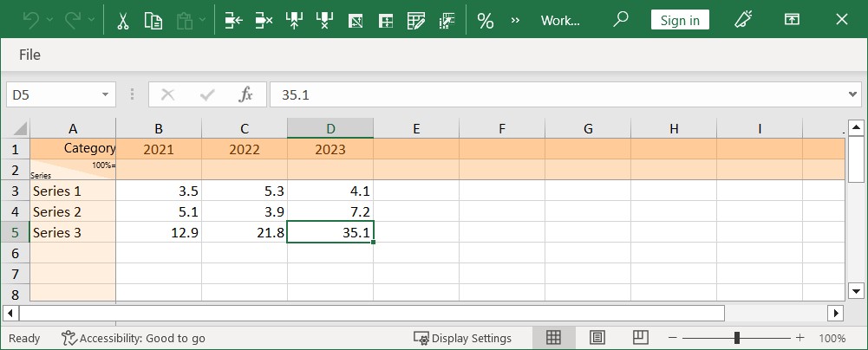The image size is (868, 350).
Task: Click the zoom slider handle
Action: pos(737,337)
